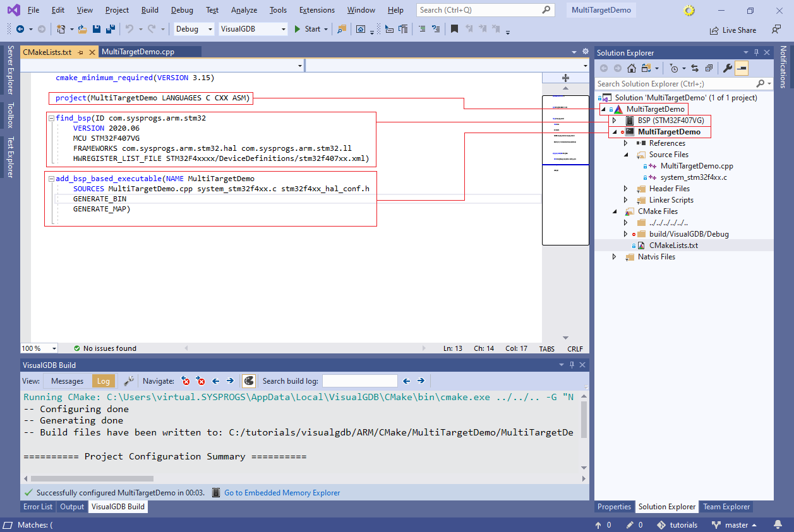Click tutorials repository in status bar
This screenshot has height=532, width=794.
pyautogui.click(x=678, y=525)
